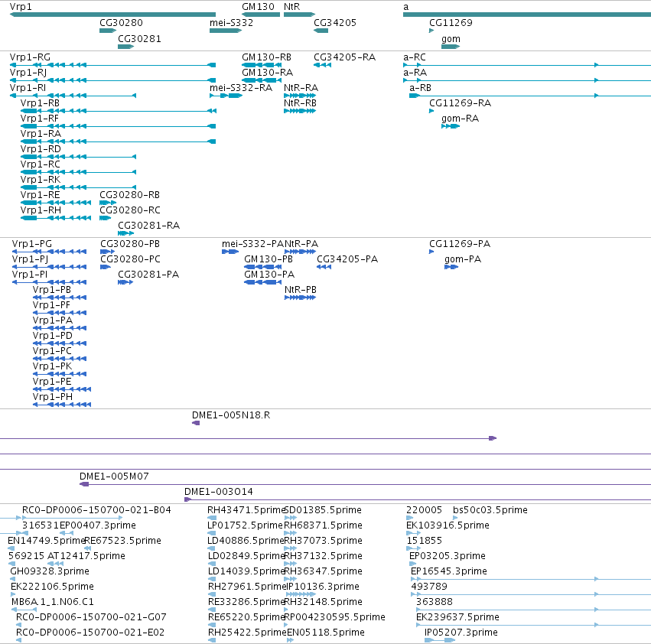
Task: Select protein Vrp1-PB
Action: pyautogui.click(x=60, y=298)
